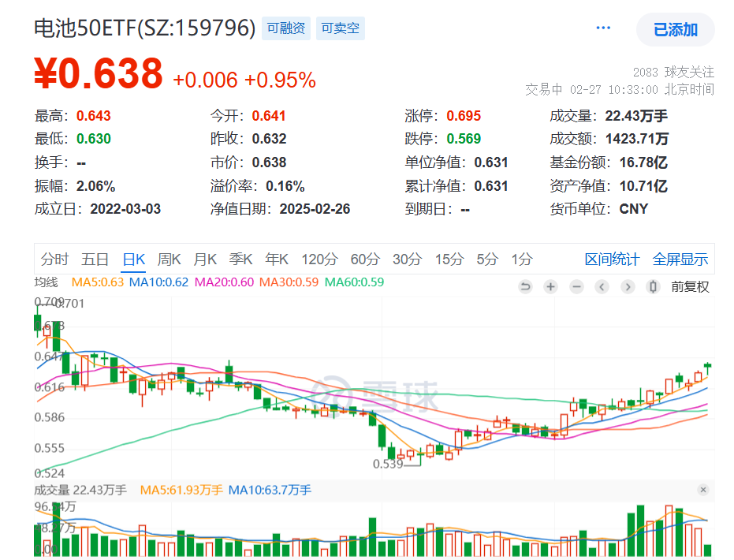
Task: Click the candlestick chart style icon
Action: [x=652, y=287]
